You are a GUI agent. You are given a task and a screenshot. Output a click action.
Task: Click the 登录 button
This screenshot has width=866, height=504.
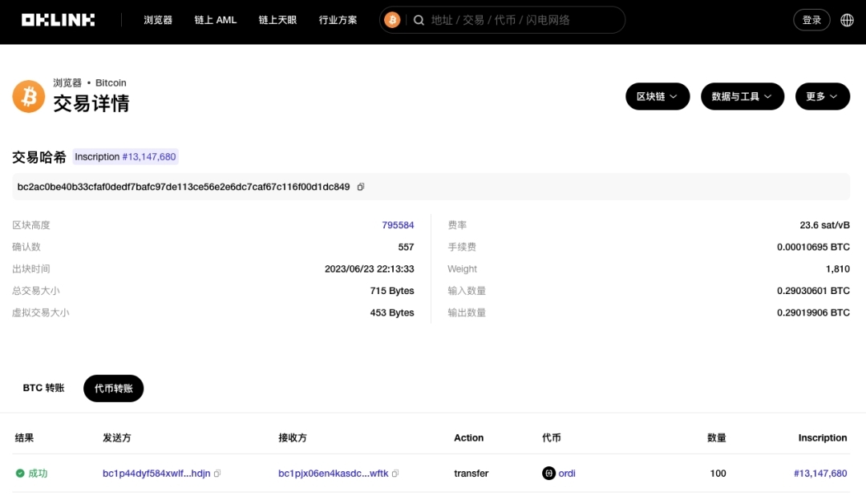point(811,19)
